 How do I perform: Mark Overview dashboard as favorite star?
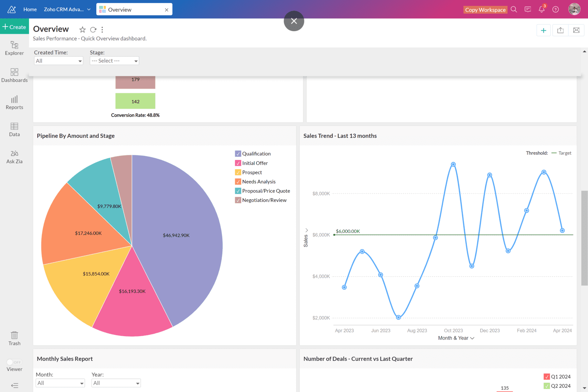pos(82,30)
